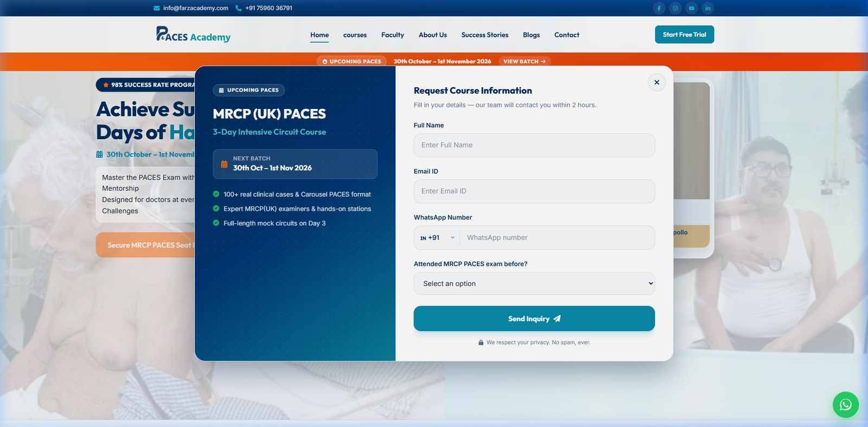868x427 pixels.
Task: Open the Facebook social icon
Action: 659,8
